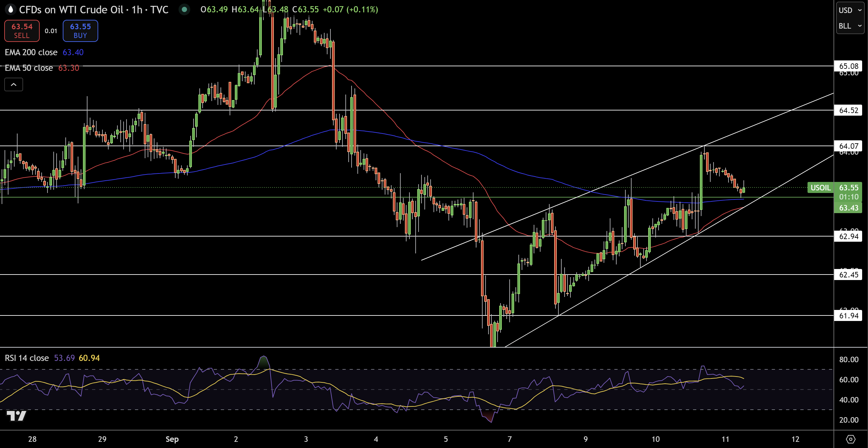This screenshot has width=868, height=448.
Task: Open the BLL unit dropdown
Action: point(850,26)
